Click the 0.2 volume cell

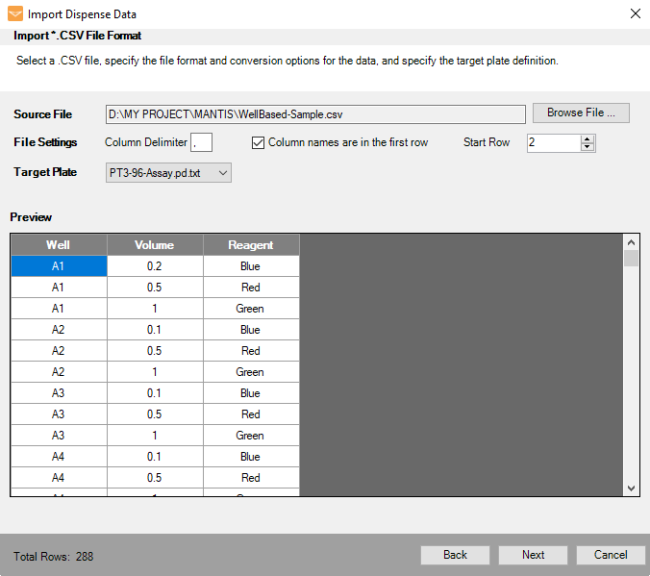155,266
